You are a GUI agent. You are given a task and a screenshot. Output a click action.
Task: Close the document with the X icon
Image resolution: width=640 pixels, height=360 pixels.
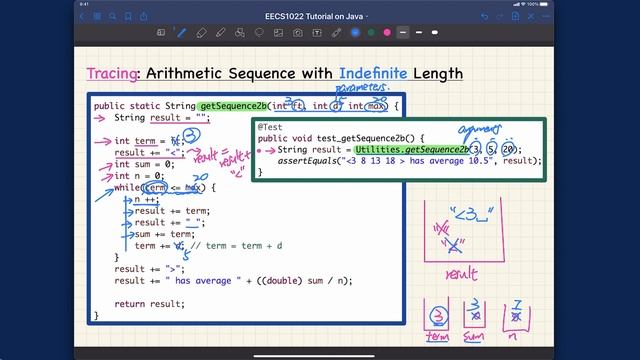click(x=531, y=16)
